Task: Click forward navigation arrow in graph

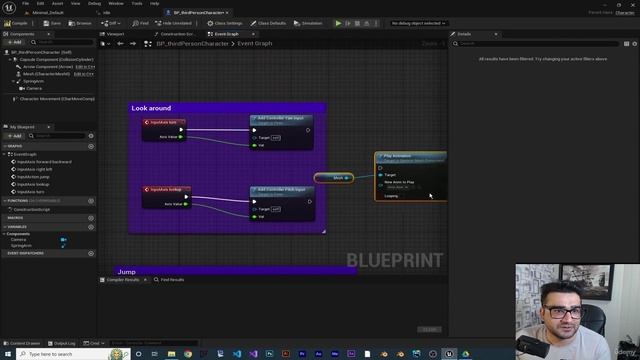Action: (133, 43)
